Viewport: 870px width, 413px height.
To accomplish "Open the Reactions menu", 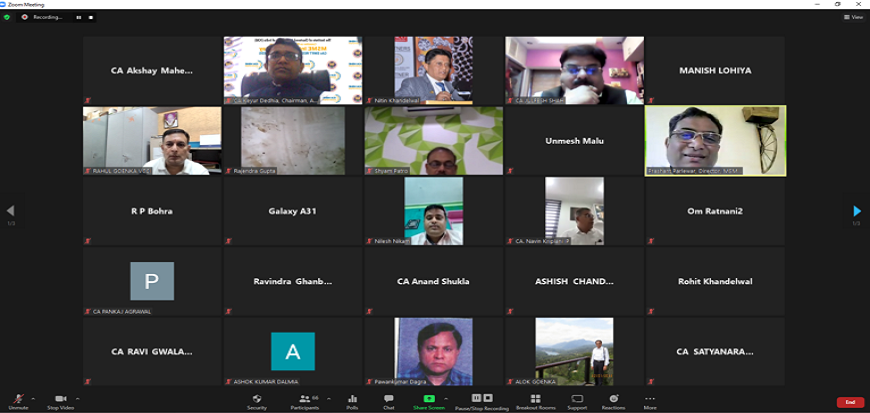I will coord(614,400).
